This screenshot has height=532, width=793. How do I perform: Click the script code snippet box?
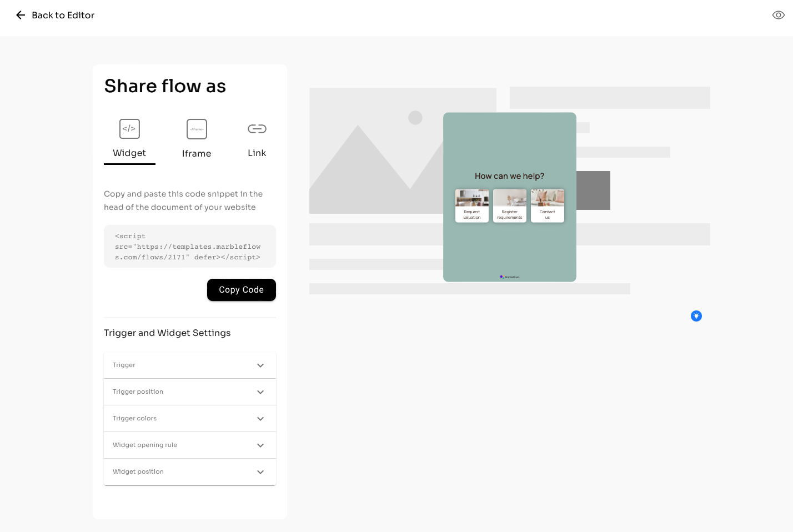click(x=190, y=247)
